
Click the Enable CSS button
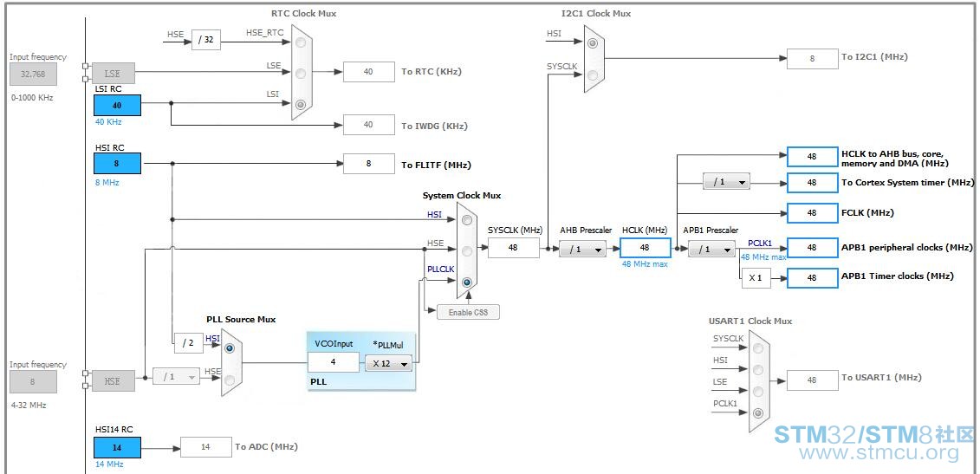tap(468, 312)
